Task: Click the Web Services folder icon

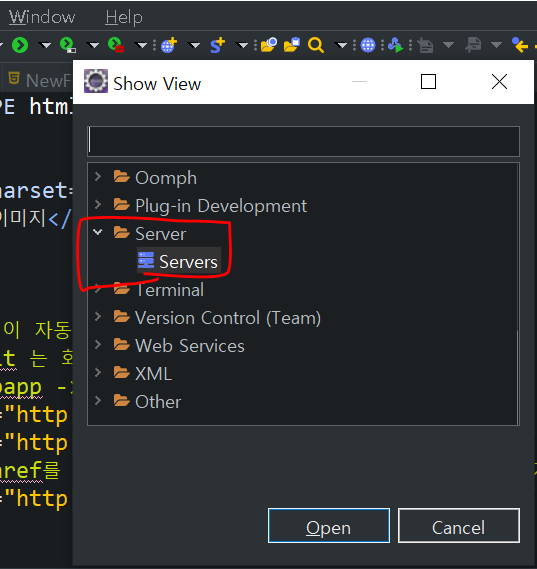Action: coord(122,344)
